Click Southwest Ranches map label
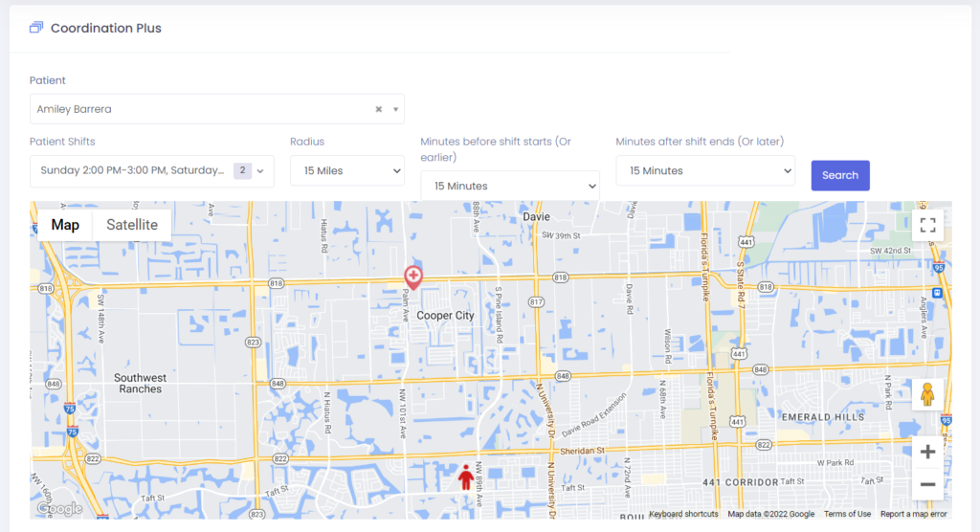 point(140,384)
